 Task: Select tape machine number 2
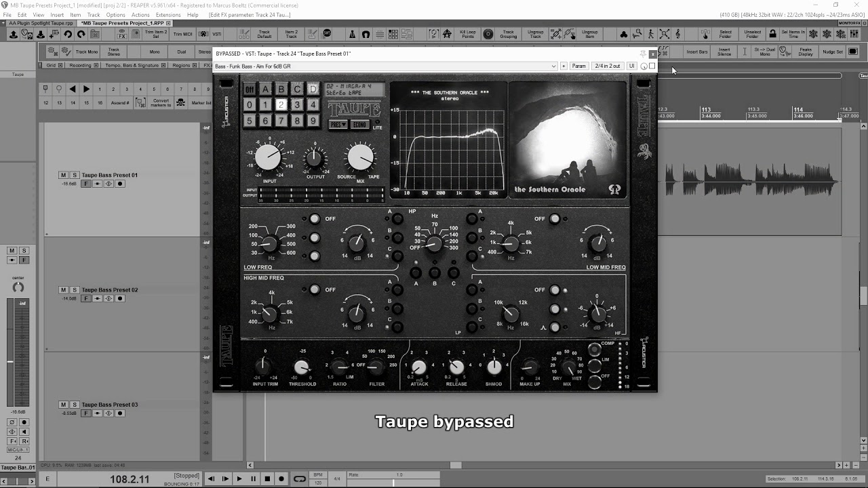(x=281, y=104)
